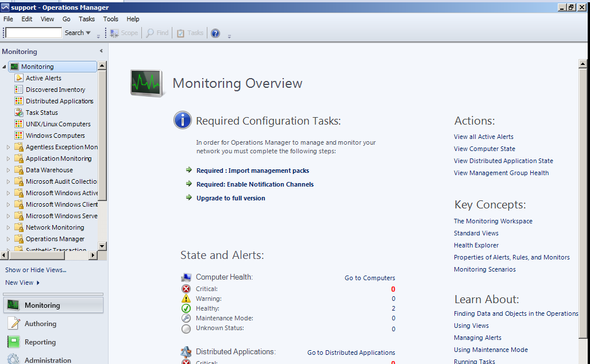Click the Distributed Applications icon in tree
The width and height of the screenshot is (590, 364).
tap(18, 101)
